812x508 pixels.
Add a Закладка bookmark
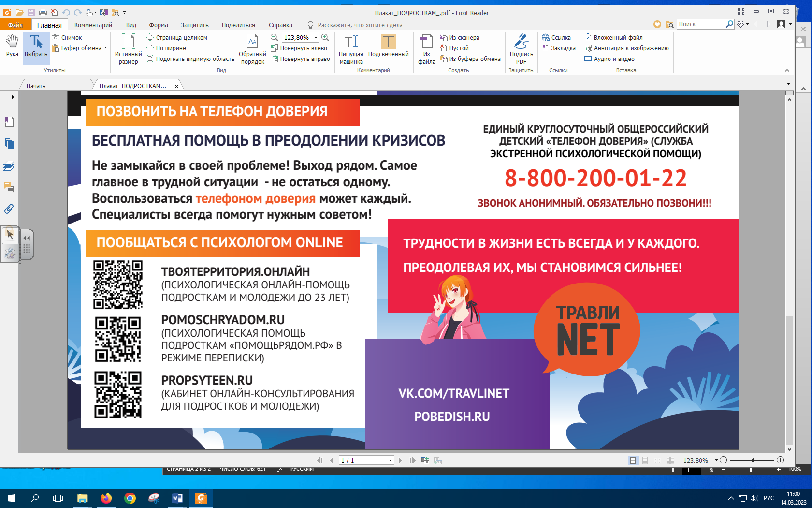(x=559, y=48)
